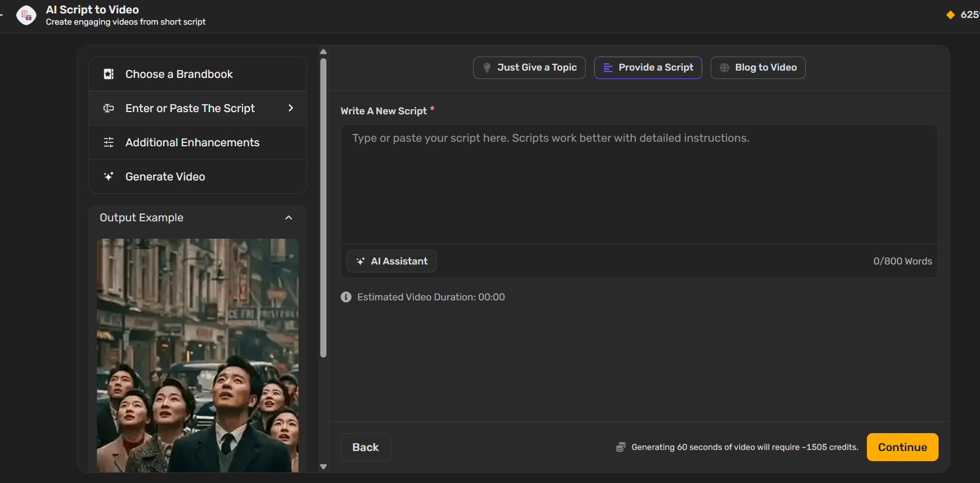This screenshot has height=483, width=980.
Task: Click the chevron on Enter or Paste The Script
Action: click(x=291, y=108)
